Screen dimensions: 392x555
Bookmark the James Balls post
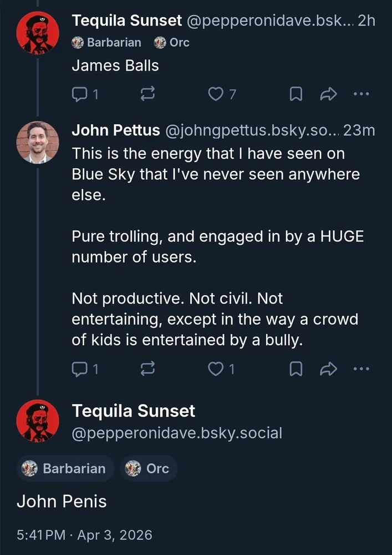(297, 95)
